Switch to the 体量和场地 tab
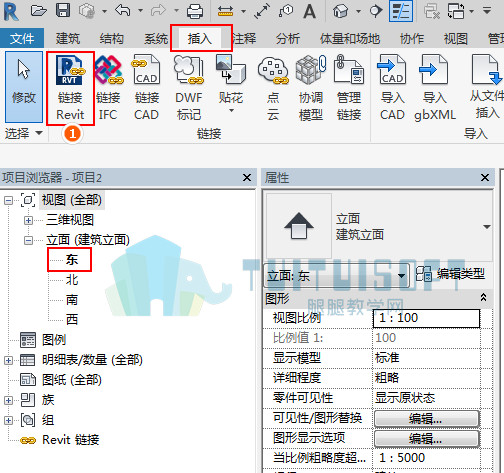This screenshot has width=504, height=473. coord(350,39)
